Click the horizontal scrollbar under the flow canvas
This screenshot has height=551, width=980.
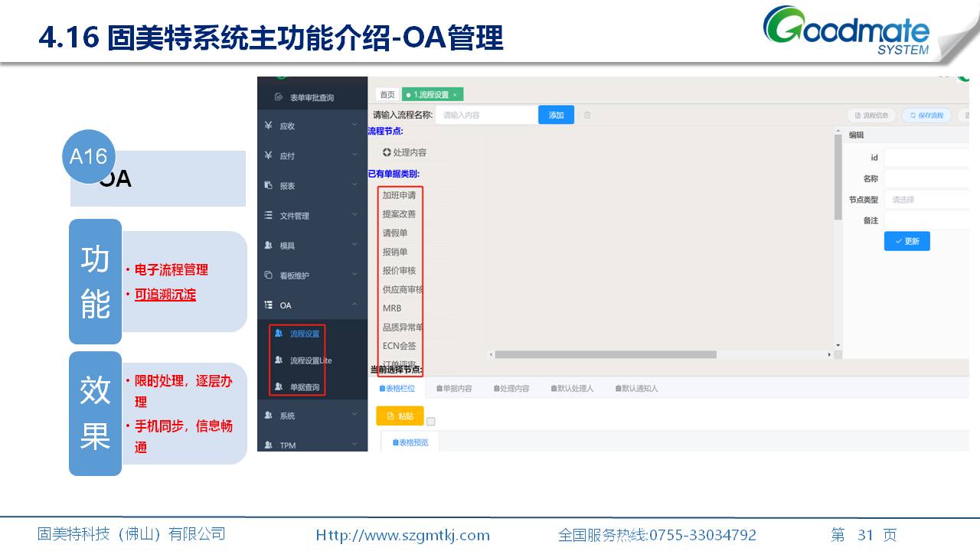[x=605, y=355]
